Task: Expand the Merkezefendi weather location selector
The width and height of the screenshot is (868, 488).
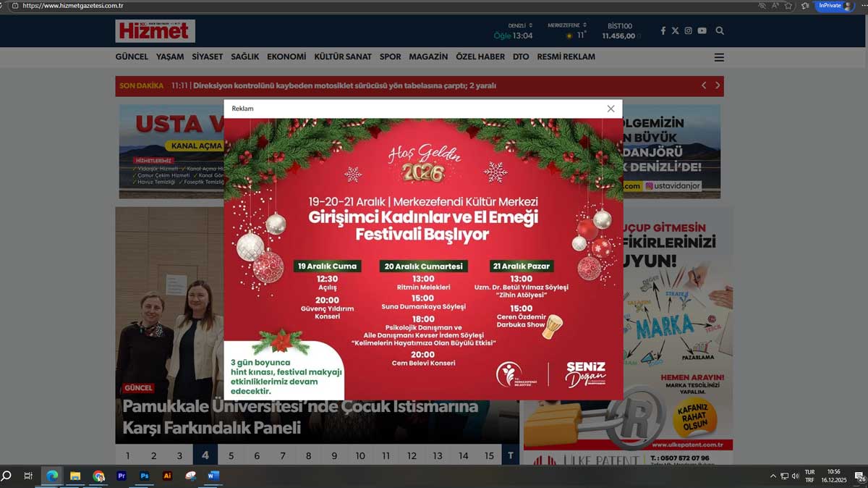Action: pos(567,25)
